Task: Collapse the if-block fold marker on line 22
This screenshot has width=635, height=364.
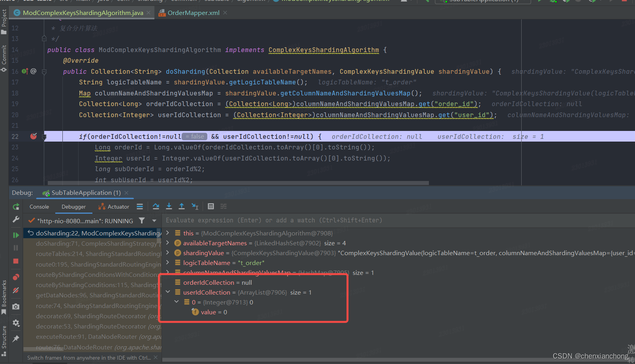Action: pos(44,137)
